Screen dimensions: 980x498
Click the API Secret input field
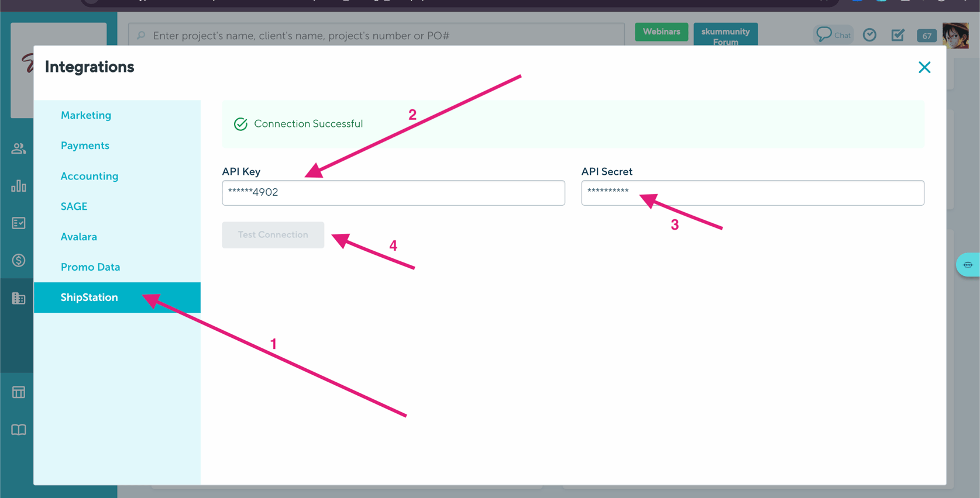click(752, 193)
